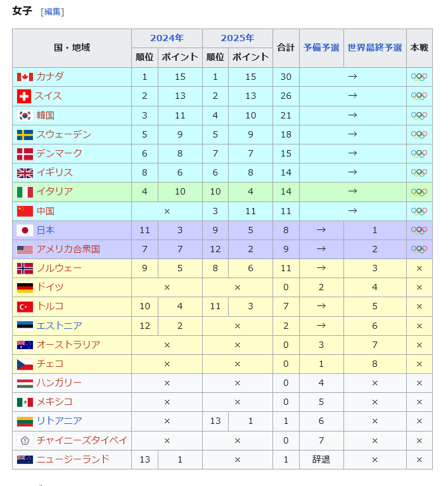Click the Canada flag icon
The width and height of the screenshot is (448, 486).
(25, 77)
